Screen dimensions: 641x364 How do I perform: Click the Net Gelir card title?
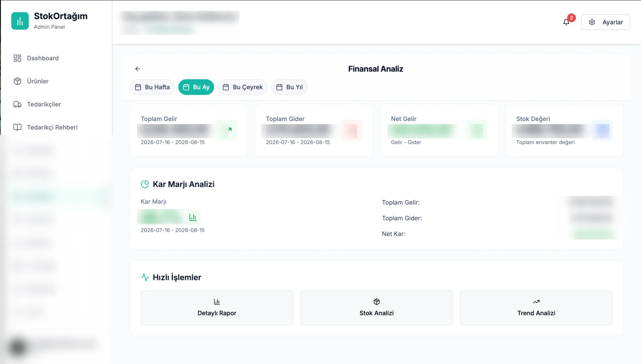pyautogui.click(x=404, y=119)
